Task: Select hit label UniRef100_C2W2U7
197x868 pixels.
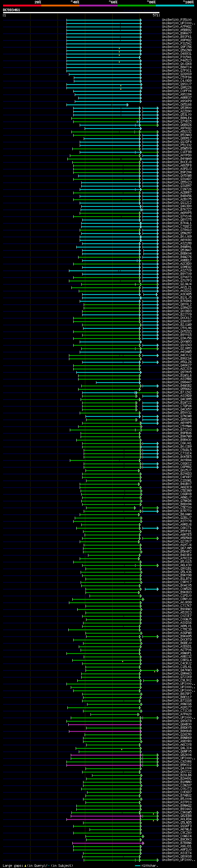Action: (176, 785)
